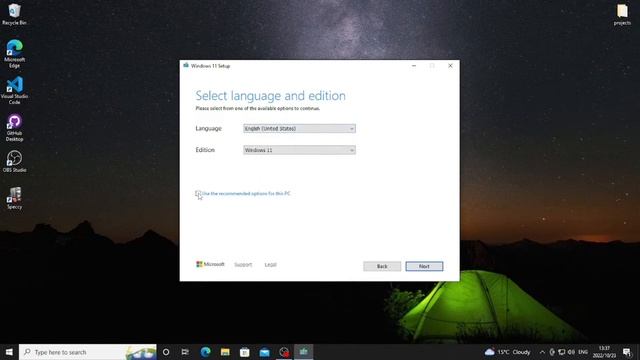Toggle 'Use the recommended options for this PC'
This screenshot has height=360, width=640.
tap(198, 193)
